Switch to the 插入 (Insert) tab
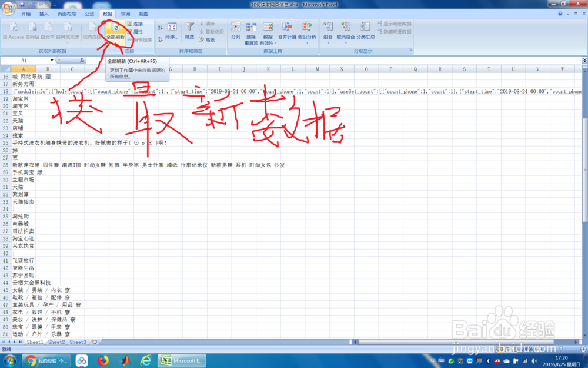 click(x=44, y=14)
